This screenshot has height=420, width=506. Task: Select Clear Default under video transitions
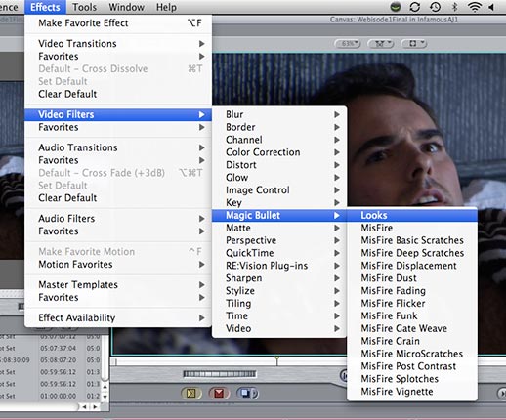pyautogui.click(x=118, y=94)
